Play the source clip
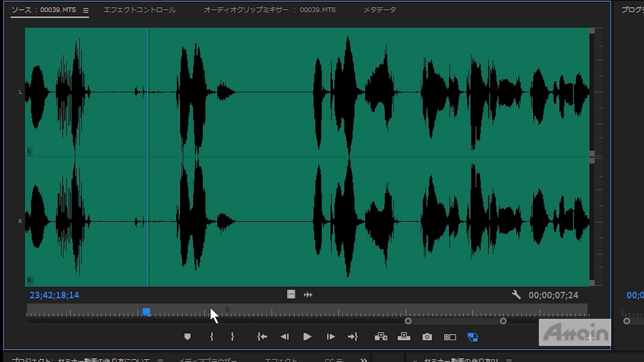This screenshot has height=362, width=644. [307, 337]
